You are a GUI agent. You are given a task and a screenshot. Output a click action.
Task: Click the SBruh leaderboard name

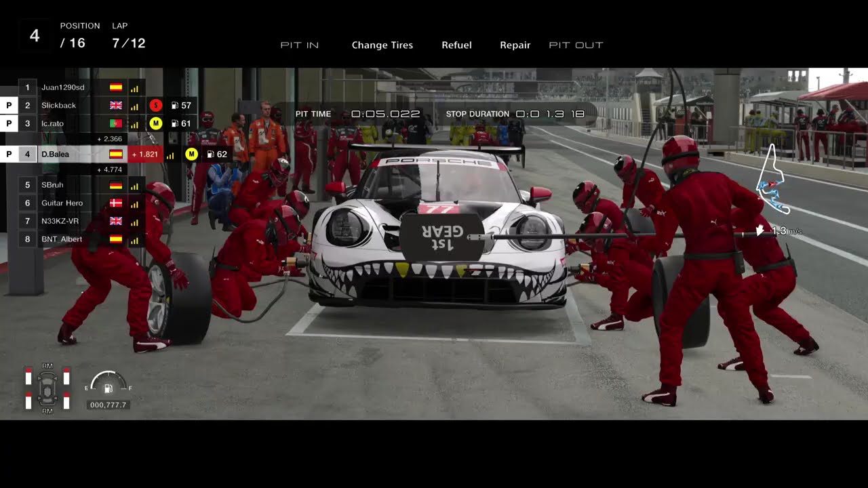point(53,186)
